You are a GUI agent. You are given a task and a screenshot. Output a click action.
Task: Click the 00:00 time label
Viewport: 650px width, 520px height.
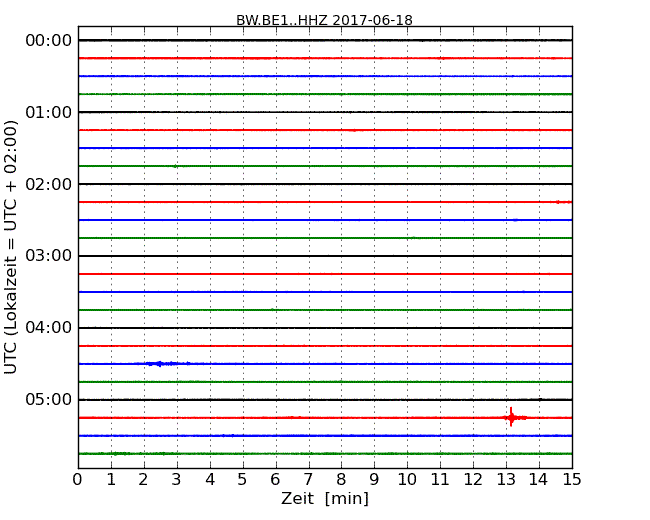49,41
